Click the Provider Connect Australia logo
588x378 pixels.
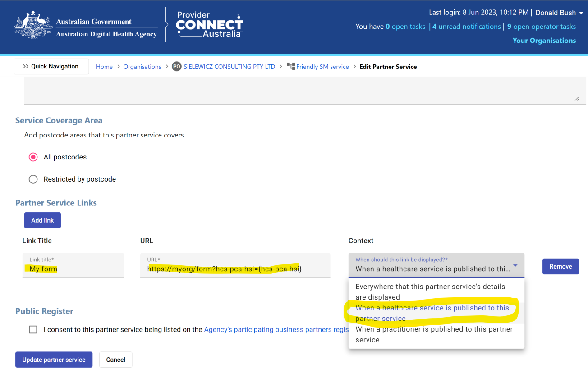(209, 24)
